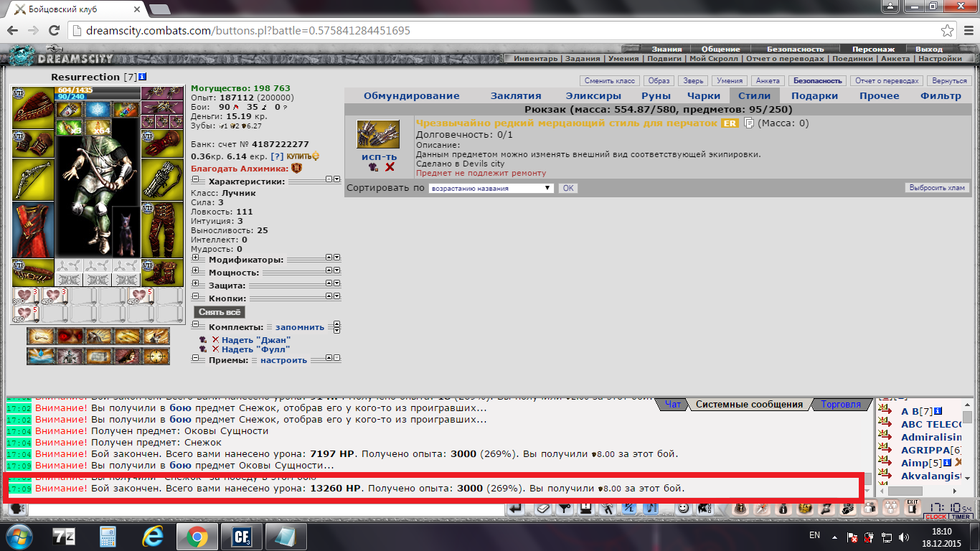The width and height of the screenshot is (980, 551).
Task: Open Internet Explorer from the taskbar
Action: tap(152, 537)
